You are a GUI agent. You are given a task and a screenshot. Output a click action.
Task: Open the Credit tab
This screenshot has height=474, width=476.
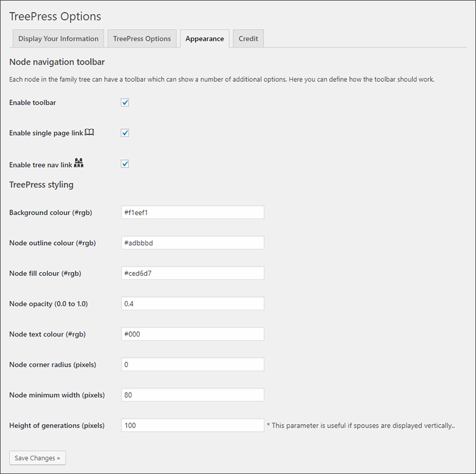click(248, 39)
